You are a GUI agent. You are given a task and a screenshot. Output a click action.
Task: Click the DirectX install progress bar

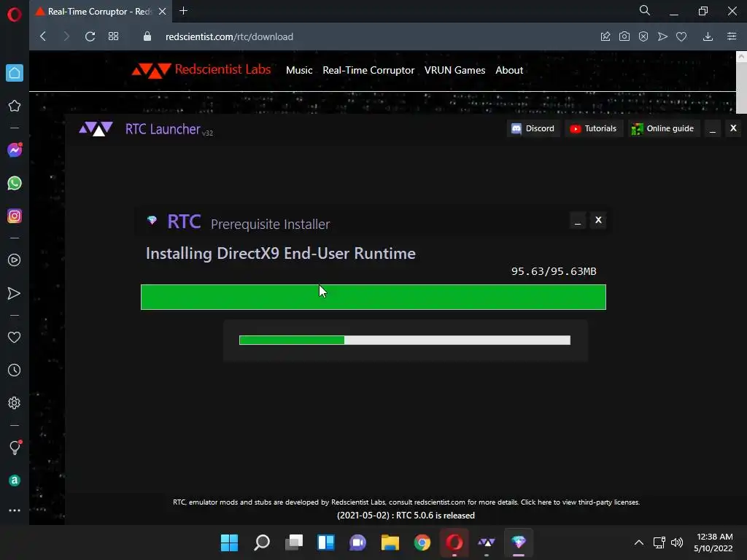(x=404, y=340)
